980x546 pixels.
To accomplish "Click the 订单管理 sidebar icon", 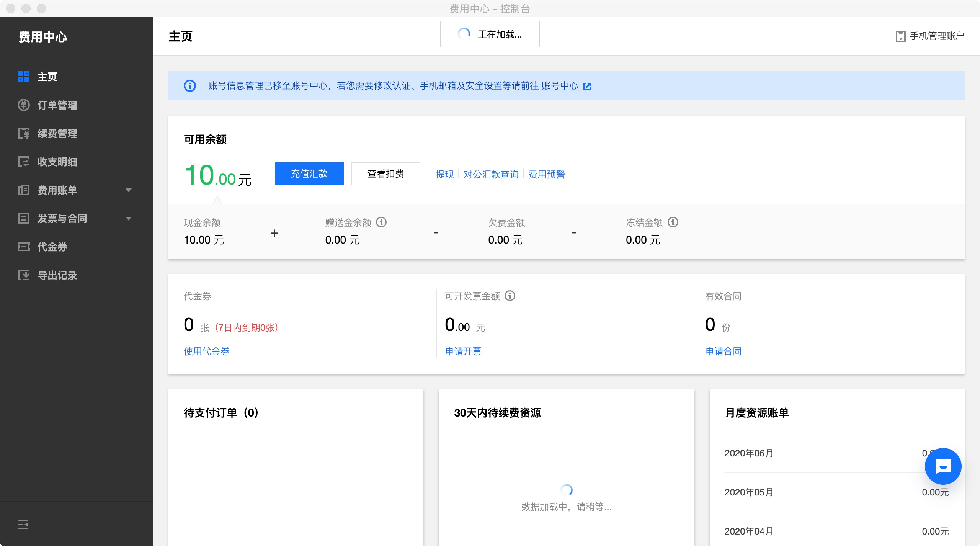I will (x=24, y=105).
